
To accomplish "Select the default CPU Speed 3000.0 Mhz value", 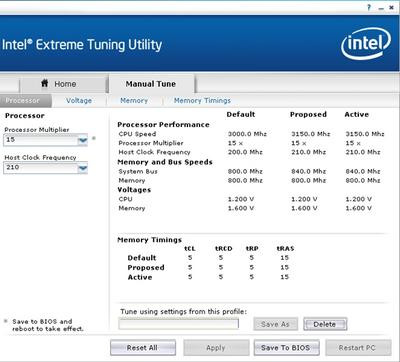I will 247,134.
